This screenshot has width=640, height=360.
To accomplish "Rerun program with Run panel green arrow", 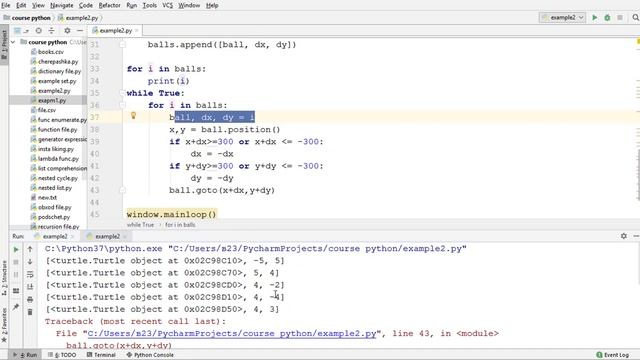I will (16, 249).
